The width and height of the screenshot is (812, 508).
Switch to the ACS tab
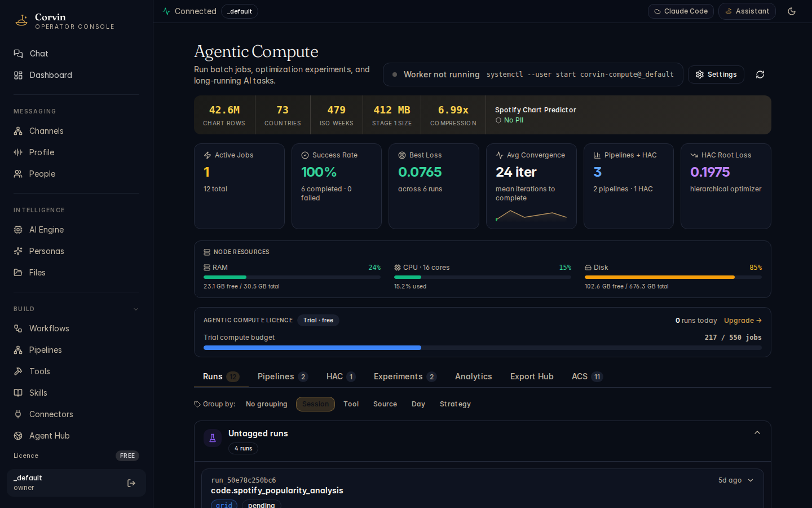coord(588,376)
